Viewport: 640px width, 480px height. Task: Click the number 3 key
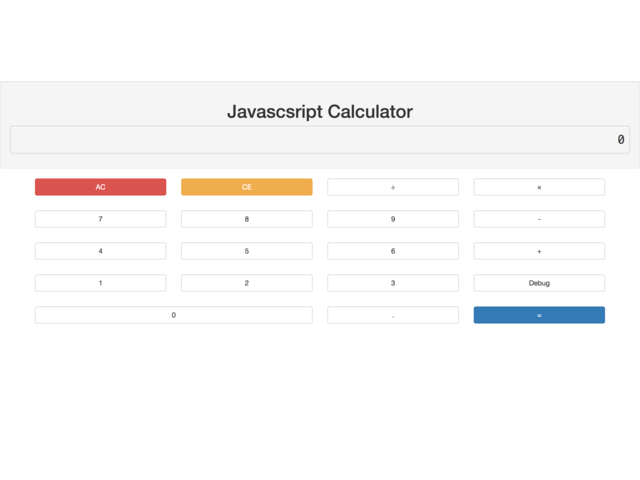[393, 283]
